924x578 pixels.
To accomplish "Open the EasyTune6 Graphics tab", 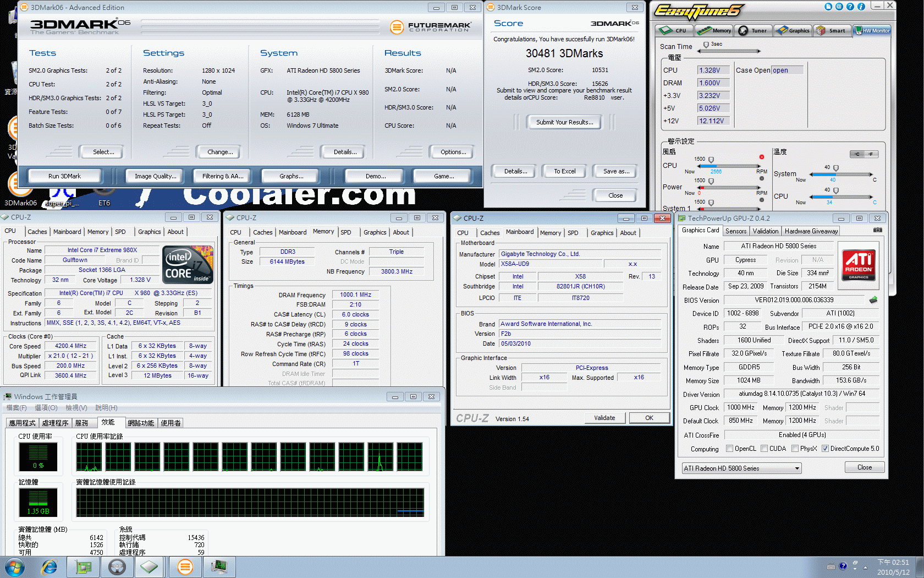I will click(x=793, y=31).
